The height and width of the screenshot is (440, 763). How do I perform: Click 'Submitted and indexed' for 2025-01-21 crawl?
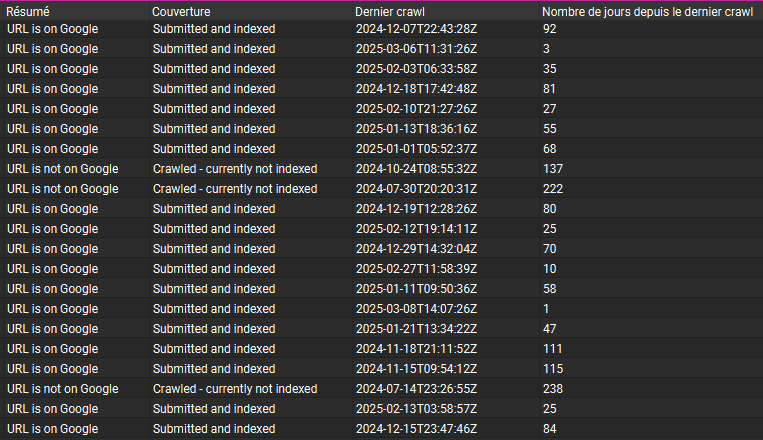point(214,328)
